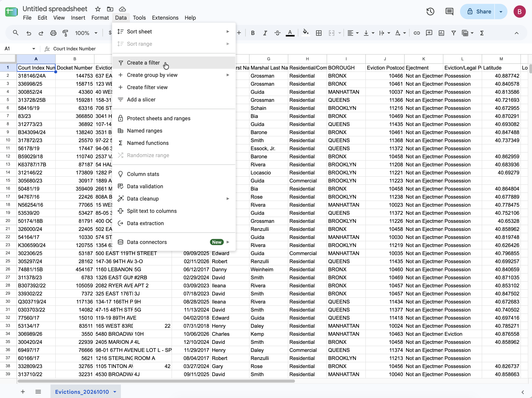This screenshot has height=398, width=532.
Task: Choose Split text to columns
Action: click(x=174, y=211)
